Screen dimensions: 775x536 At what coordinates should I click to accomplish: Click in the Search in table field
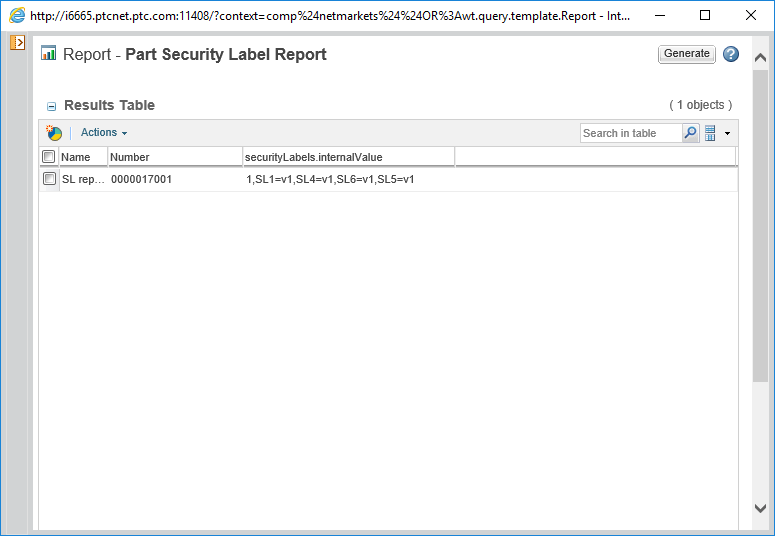tap(630, 133)
